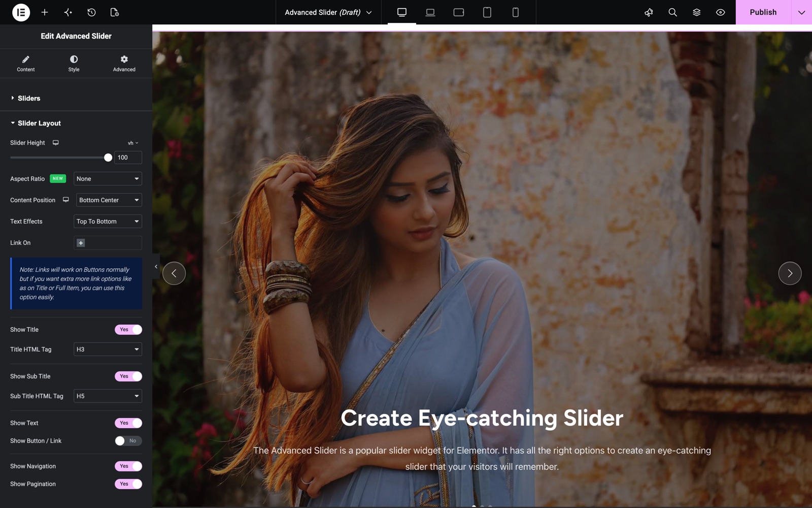Image resolution: width=812 pixels, height=508 pixels.
Task: Open the Title HTML Tag dropdown
Action: coord(108,350)
